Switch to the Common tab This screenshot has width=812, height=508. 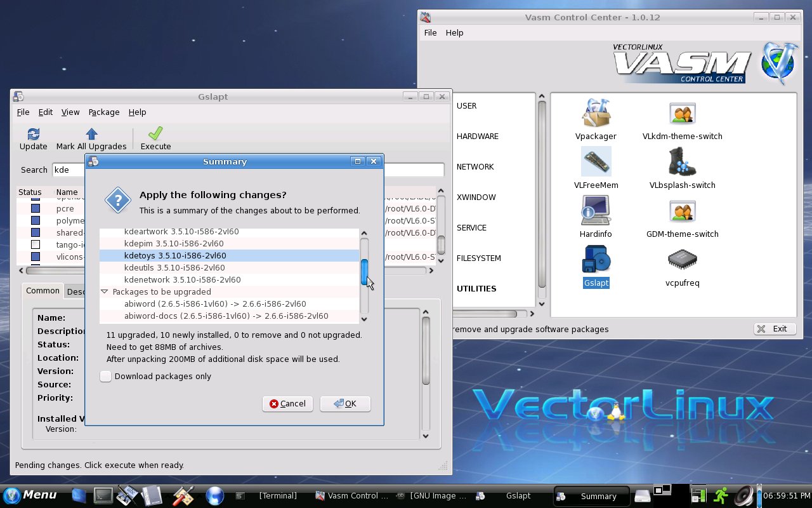pyautogui.click(x=43, y=291)
